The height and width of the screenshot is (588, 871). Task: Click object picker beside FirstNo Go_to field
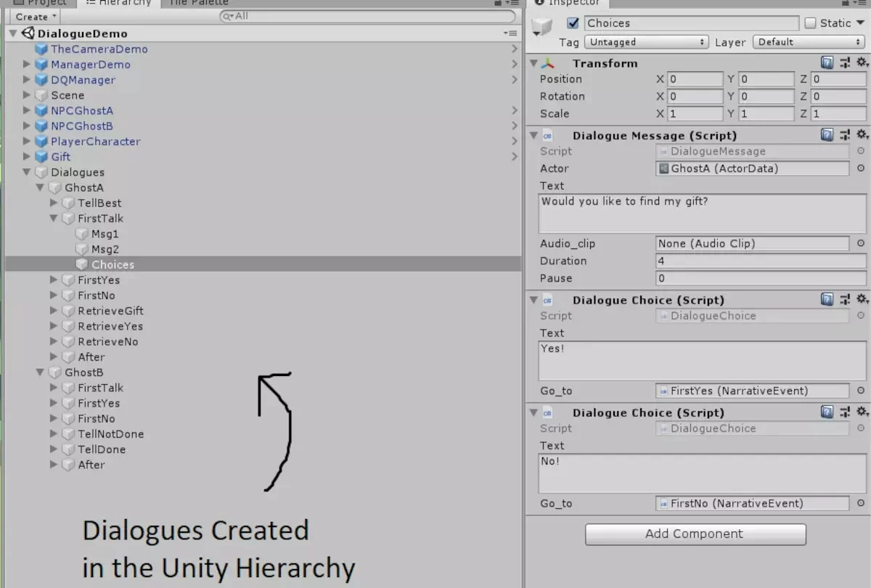[x=861, y=503]
